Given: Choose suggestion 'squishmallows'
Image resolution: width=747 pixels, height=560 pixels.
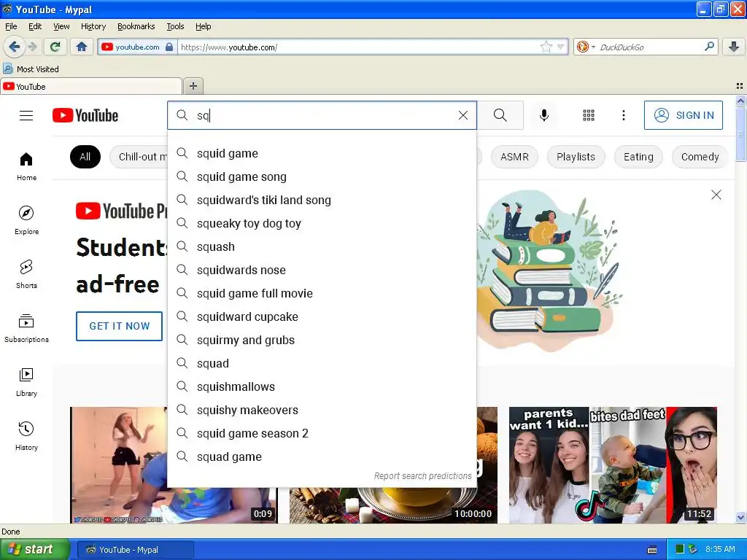Looking at the screenshot, I should click(322, 386).
